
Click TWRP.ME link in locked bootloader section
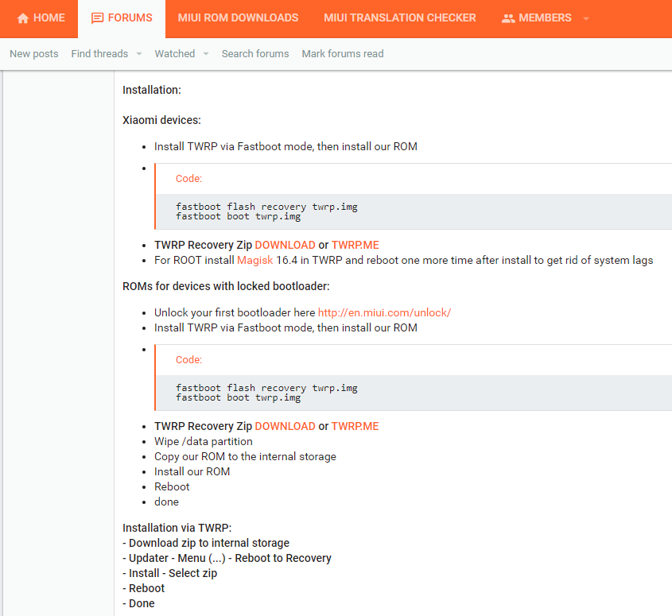point(355,426)
